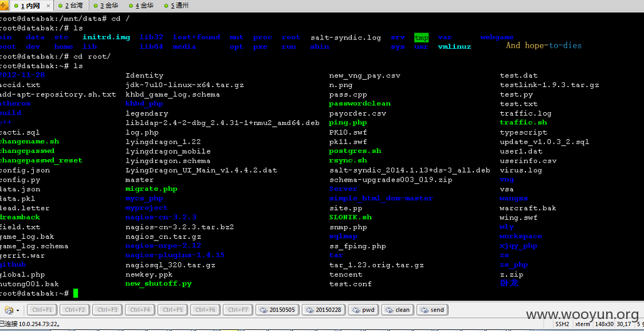Screen dimensions: 644x331
Task: Click LyingDragon_UI_Main_v1.4.4.2.dat file name
Action: point(201,170)
